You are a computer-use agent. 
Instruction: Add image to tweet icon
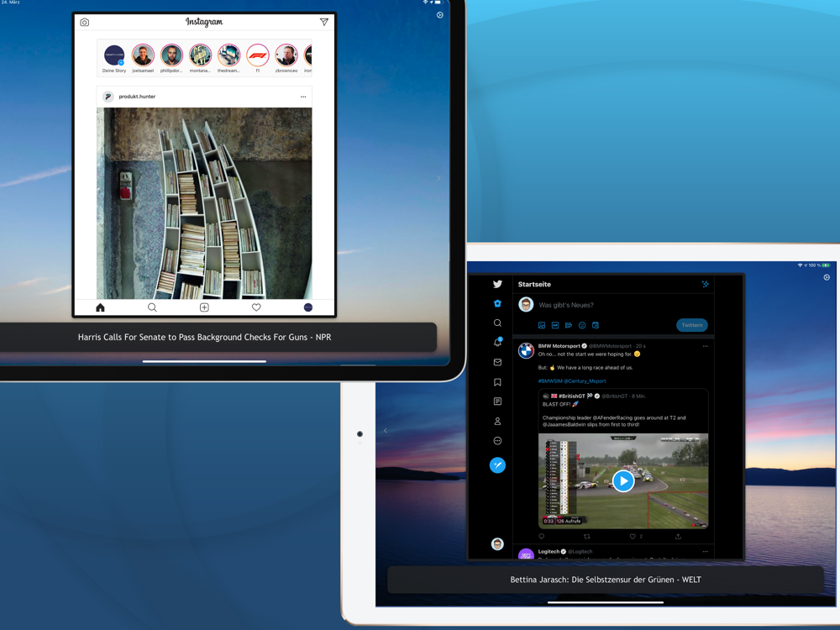click(542, 325)
